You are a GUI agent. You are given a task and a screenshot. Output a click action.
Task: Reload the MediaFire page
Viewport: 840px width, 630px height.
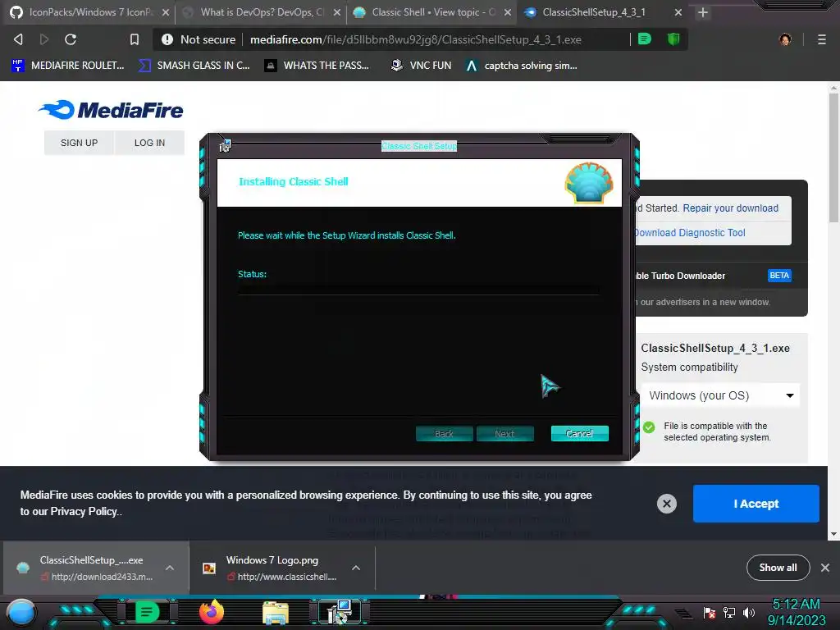click(71, 39)
